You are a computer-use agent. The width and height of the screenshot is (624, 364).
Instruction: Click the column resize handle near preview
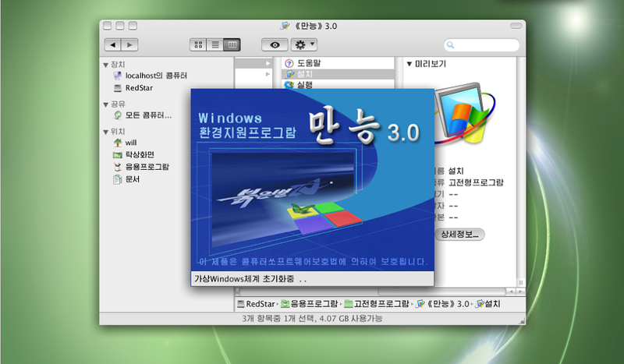[x=520, y=282]
